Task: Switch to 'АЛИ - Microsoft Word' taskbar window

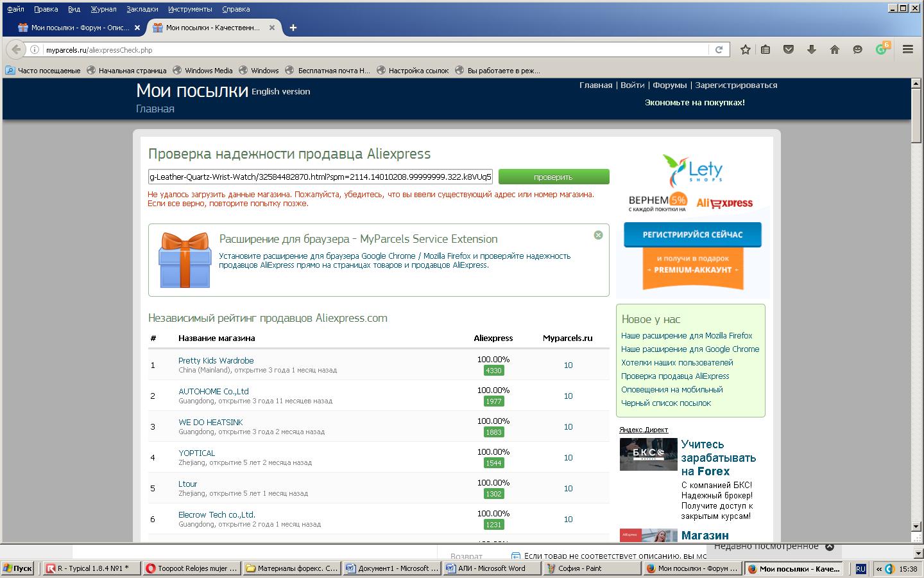Action: [x=492, y=568]
